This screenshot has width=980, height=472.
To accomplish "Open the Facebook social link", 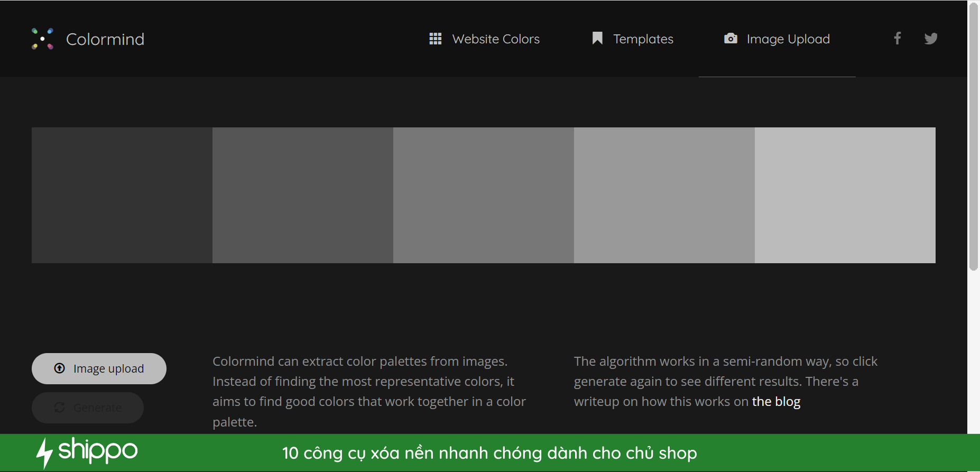I will (897, 38).
